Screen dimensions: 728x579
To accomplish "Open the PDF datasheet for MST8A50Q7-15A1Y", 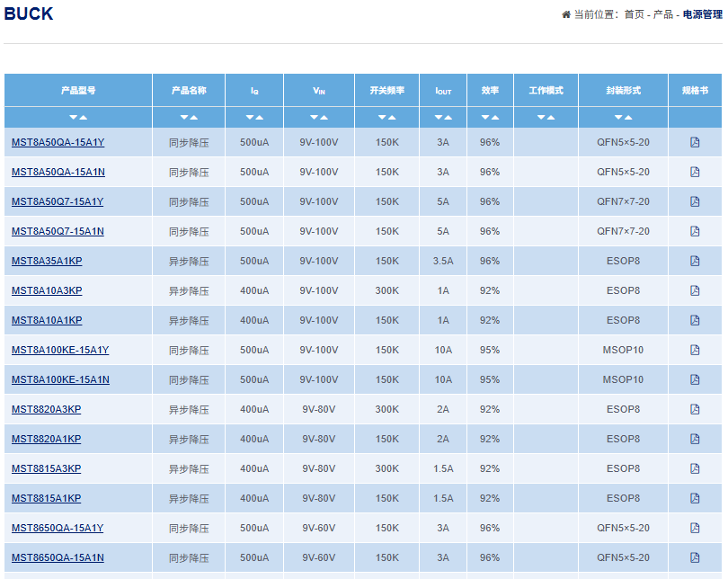I will click(695, 201).
